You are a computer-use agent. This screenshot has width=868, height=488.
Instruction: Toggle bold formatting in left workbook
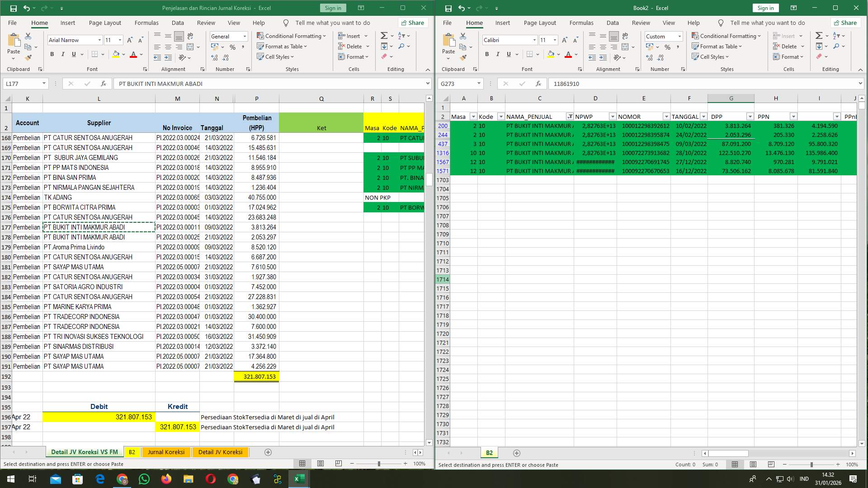click(x=51, y=54)
